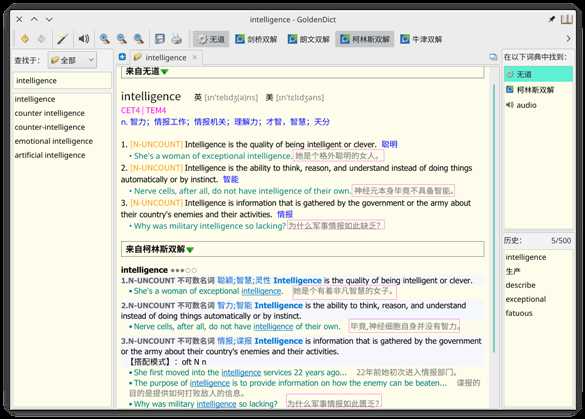Click underlined intelligence in Collins 'Nerve cells' example
Viewport: 585px width, 419px height.
(273, 326)
